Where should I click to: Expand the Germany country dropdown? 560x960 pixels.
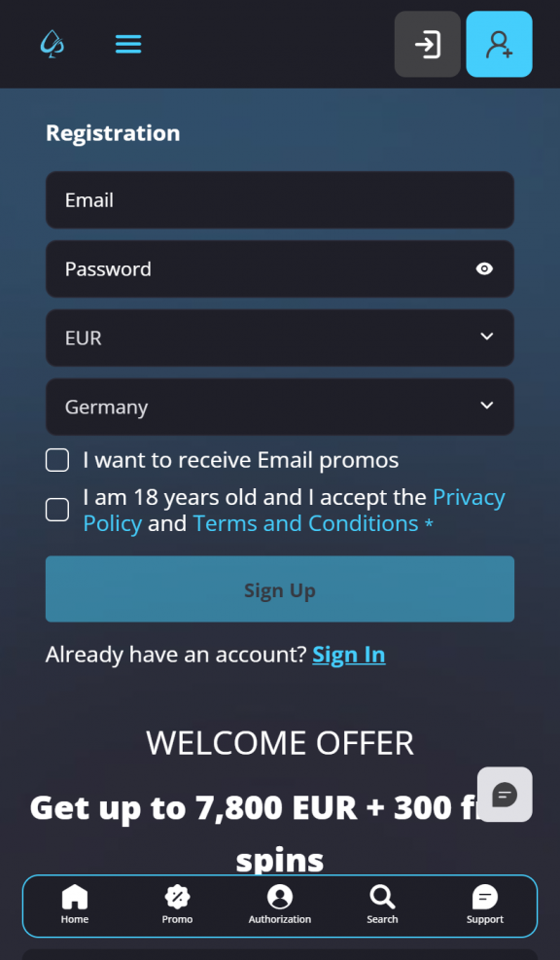coord(280,407)
